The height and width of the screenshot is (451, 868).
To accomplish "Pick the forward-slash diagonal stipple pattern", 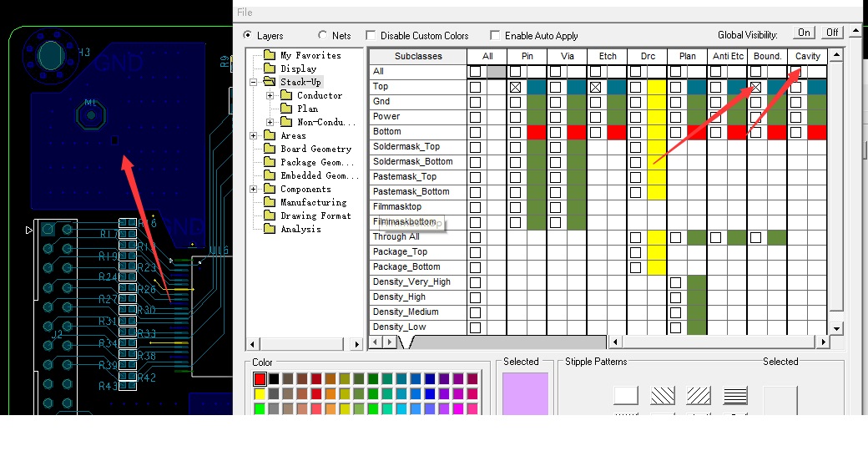I will click(x=699, y=396).
